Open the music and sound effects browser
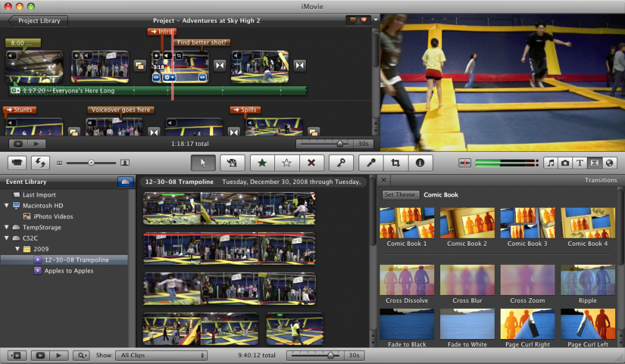The height and width of the screenshot is (364, 625). pos(551,163)
